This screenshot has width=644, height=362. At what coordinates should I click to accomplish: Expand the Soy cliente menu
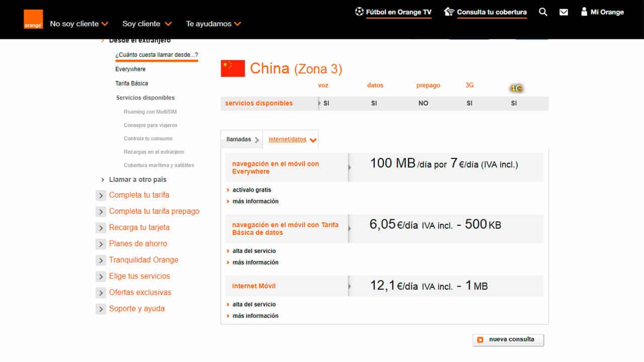point(147,24)
